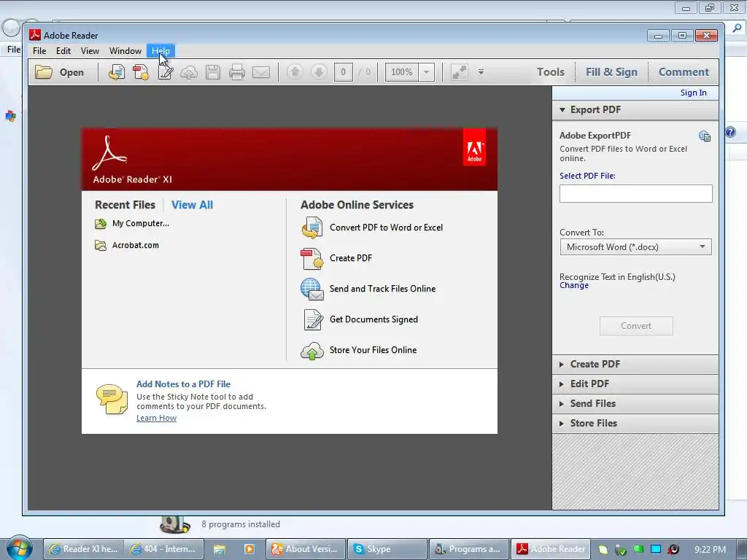
Task: Click the next page down arrow
Action: (x=319, y=72)
